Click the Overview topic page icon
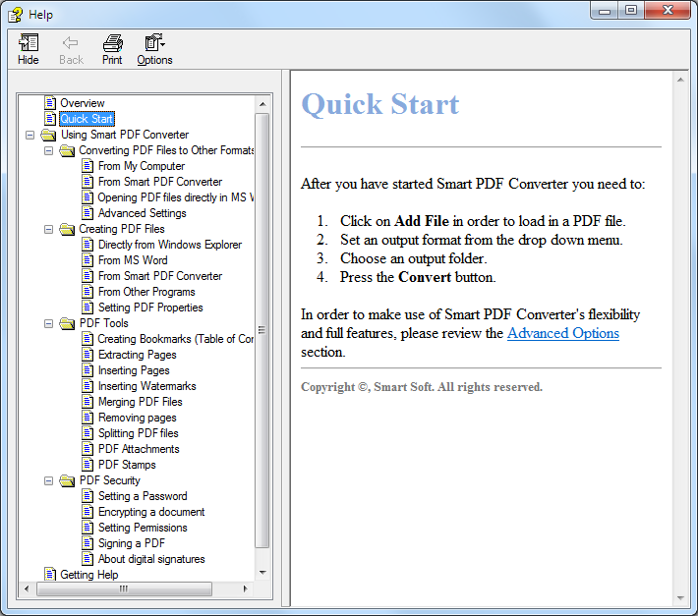This screenshot has height=616, width=698. coord(50,103)
